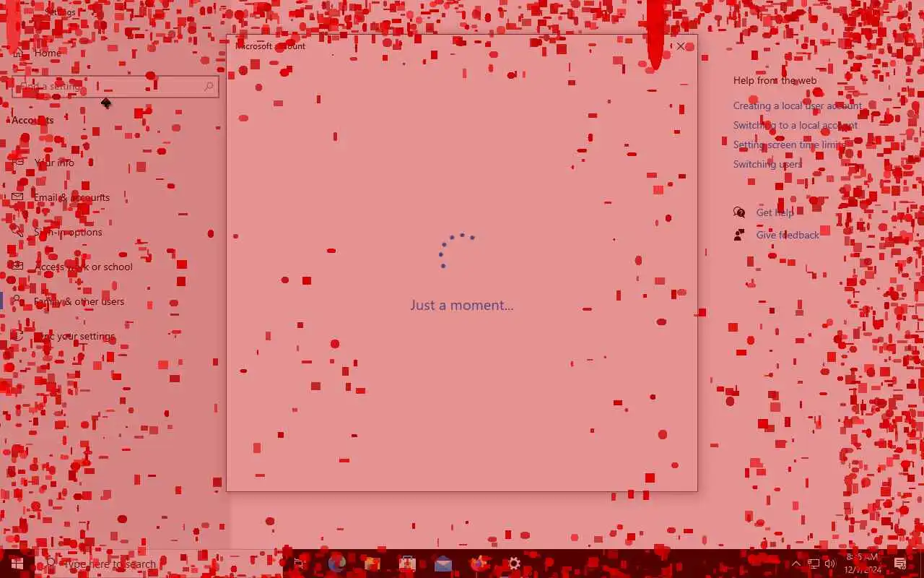Click the Sign-in options key icon

pyautogui.click(x=17, y=232)
